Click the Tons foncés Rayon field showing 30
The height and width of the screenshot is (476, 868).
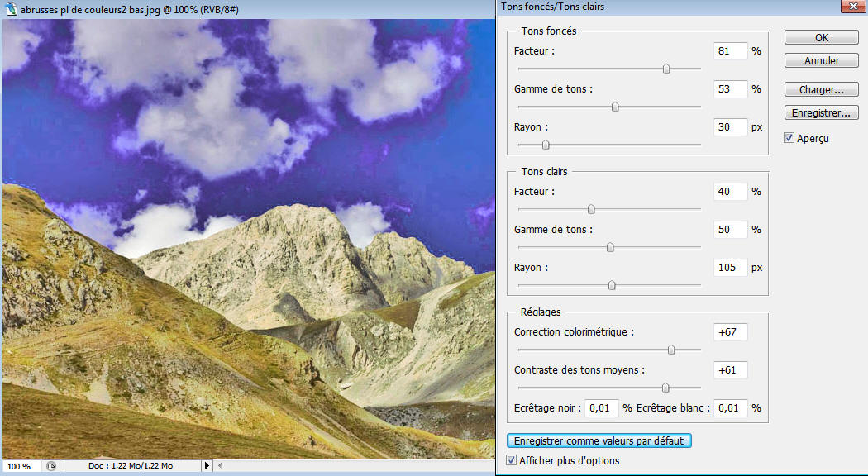tap(731, 127)
